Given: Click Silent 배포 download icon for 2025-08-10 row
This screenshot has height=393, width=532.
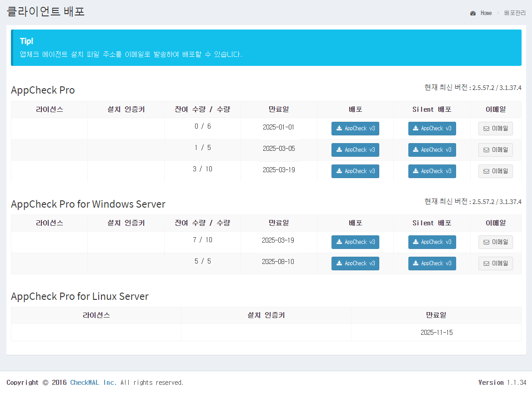Looking at the screenshot, I should point(416,264).
